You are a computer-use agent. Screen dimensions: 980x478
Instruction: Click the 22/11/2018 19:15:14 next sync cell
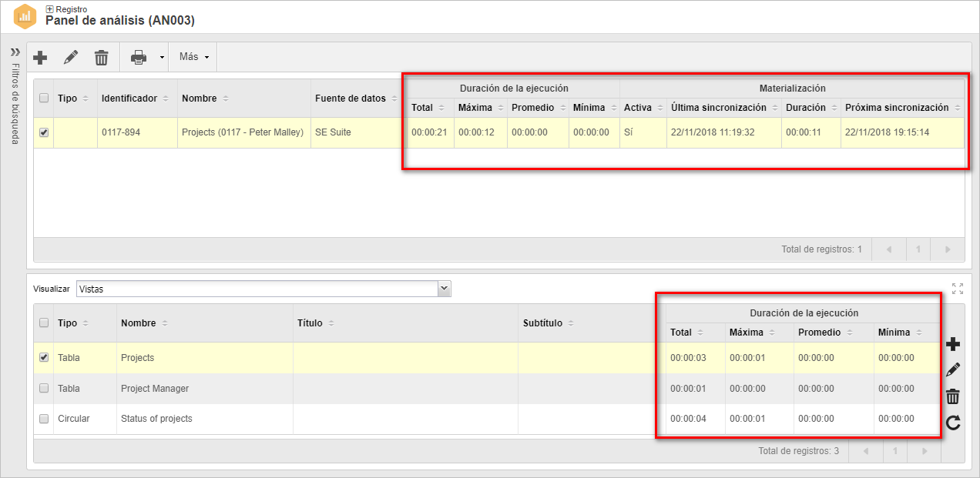pos(902,132)
